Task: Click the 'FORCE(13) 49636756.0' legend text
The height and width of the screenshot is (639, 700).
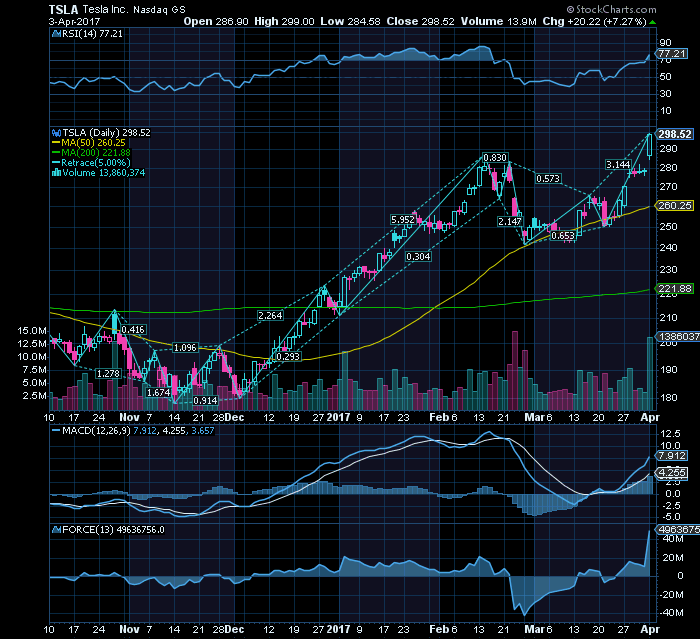Action: [x=113, y=530]
